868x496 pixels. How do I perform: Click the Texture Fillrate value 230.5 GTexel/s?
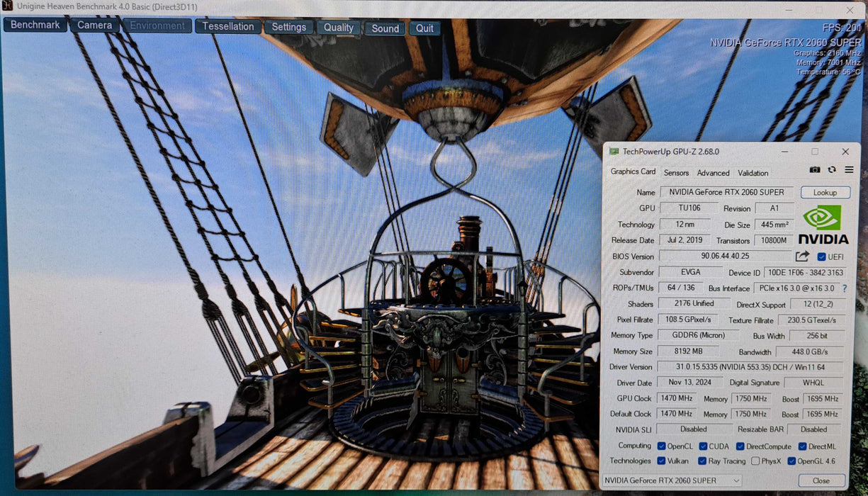811,320
